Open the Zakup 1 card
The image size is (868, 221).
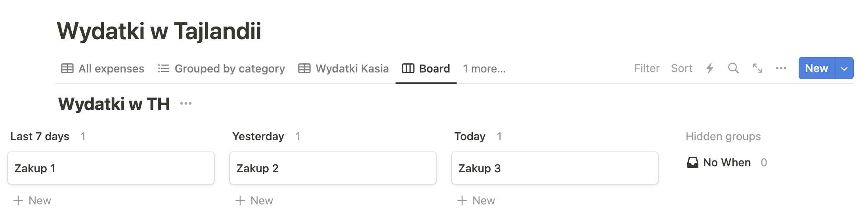[111, 168]
